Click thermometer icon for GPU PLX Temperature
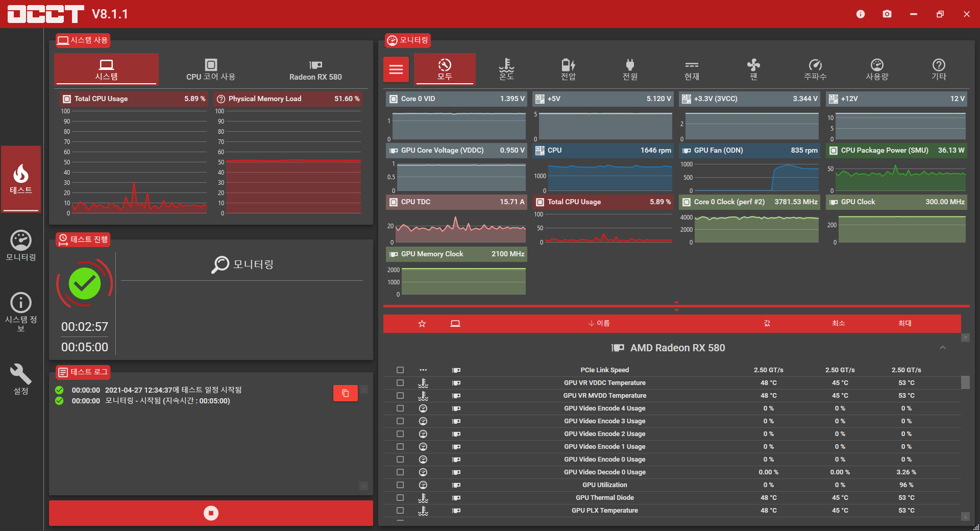This screenshot has height=531, width=980. click(423, 511)
